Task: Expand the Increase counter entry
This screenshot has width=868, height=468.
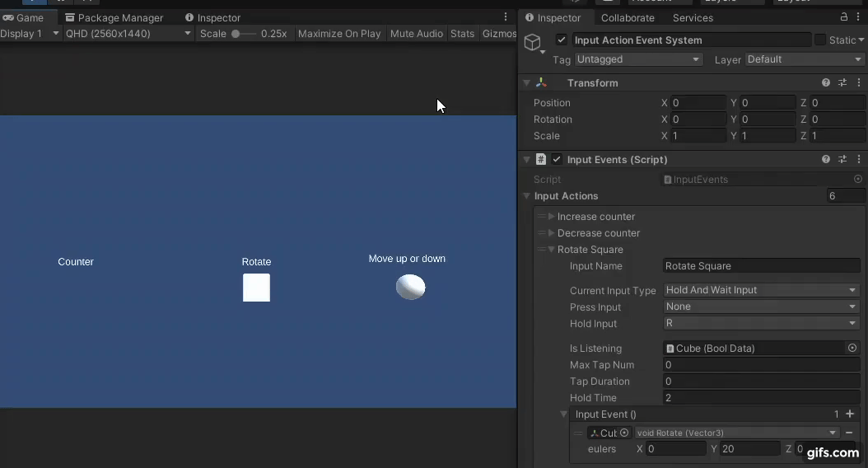Action: pyautogui.click(x=552, y=217)
